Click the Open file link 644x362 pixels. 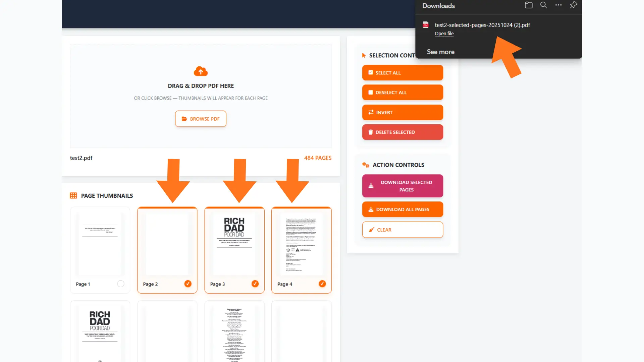coord(444,34)
